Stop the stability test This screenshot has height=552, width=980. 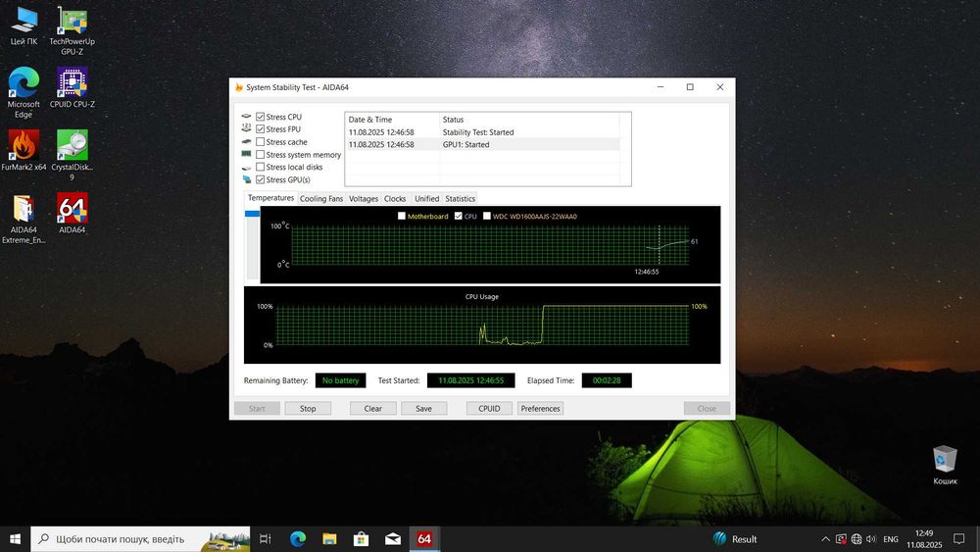click(308, 408)
